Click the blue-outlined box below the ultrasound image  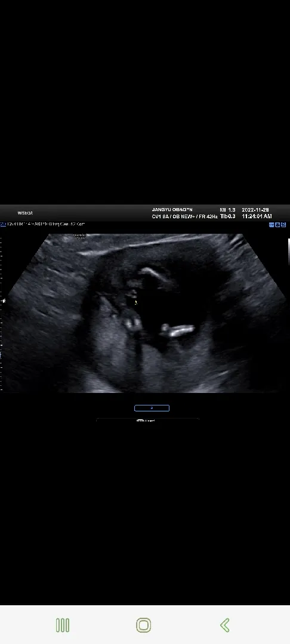[x=152, y=408]
